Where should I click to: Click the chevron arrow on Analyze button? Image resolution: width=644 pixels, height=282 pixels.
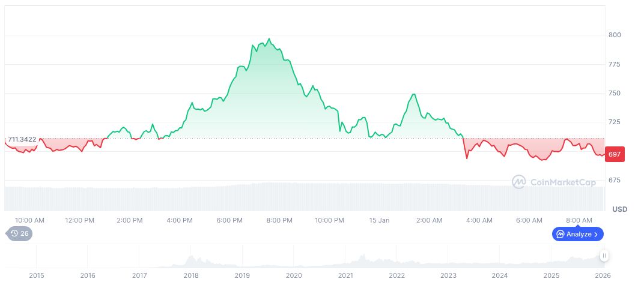(x=596, y=234)
